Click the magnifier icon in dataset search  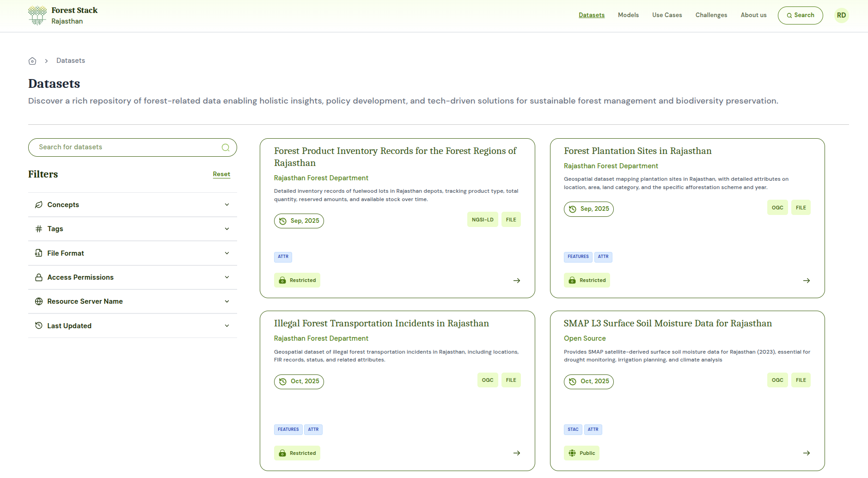pyautogui.click(x=226, y=147)
